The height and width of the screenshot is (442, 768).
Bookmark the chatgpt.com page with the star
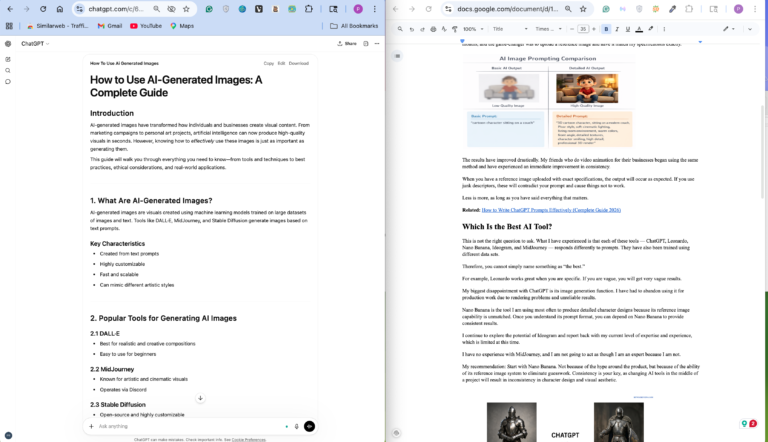click(x=186, y=9)
